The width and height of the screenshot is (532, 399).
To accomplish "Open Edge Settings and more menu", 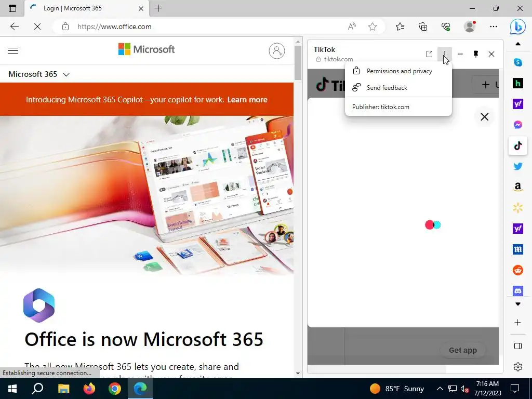I will (x=494, y=26).
